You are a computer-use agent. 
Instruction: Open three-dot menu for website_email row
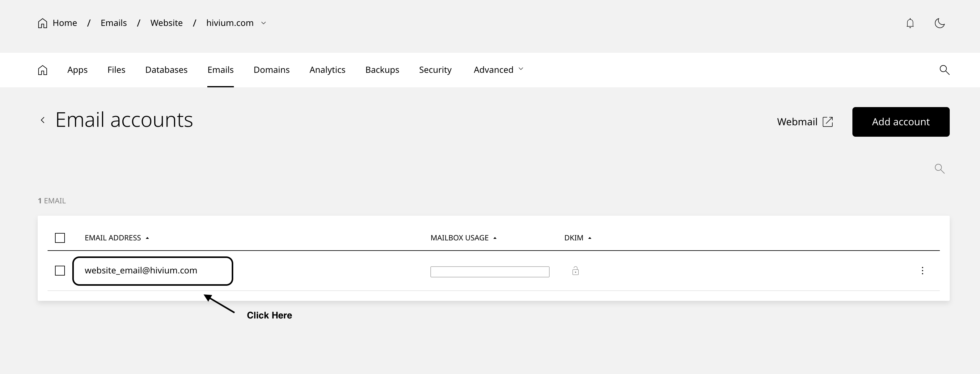pos(922,271)
